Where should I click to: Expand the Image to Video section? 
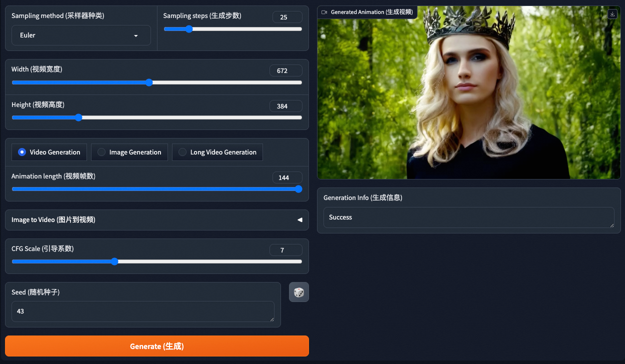coord(157,220)
